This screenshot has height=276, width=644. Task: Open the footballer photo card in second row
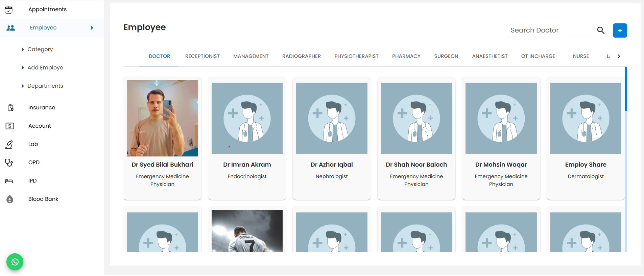[247, 231]
